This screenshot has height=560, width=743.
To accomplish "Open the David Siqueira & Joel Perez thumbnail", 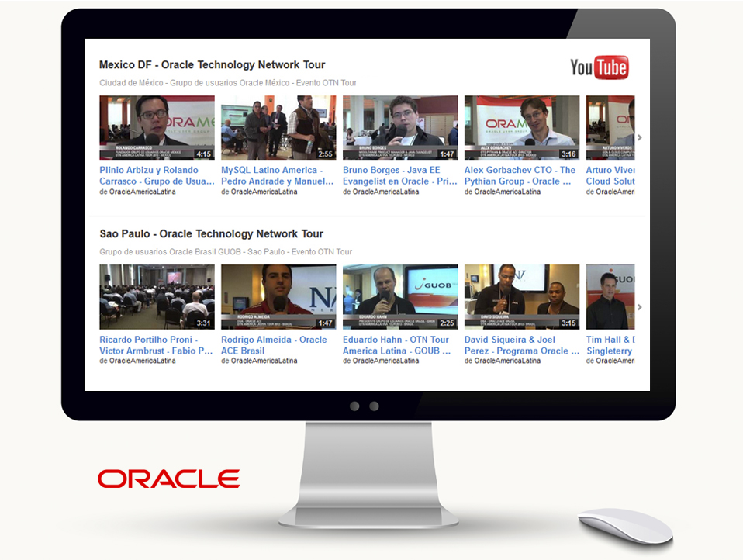I will click(522, 297).
